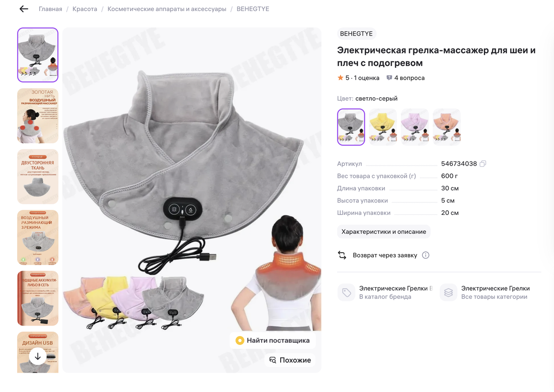Screen dimensions: 554x392
Task: Select the peach color variant
Action: [447, 127]
